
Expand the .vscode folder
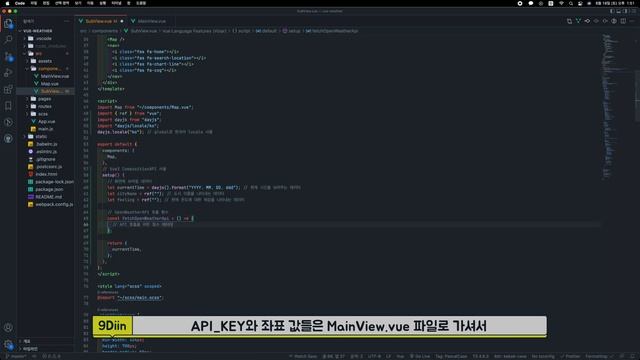coord(45,38)
